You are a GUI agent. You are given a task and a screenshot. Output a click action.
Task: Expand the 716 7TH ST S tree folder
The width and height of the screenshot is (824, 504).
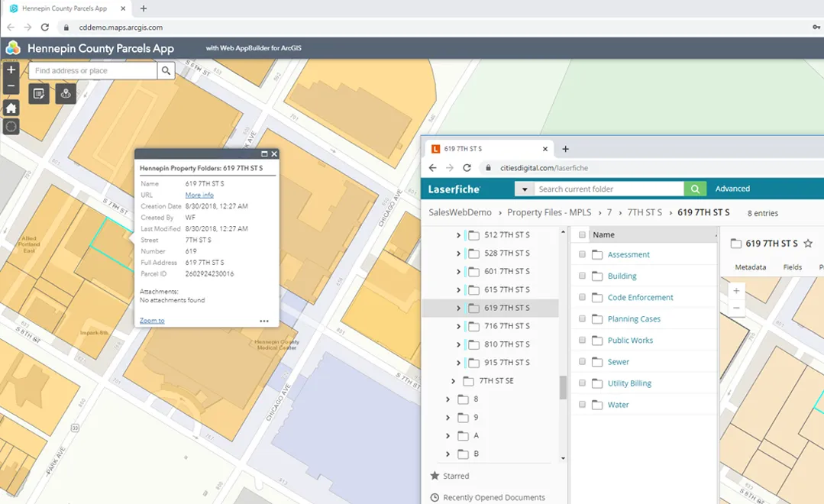pos(458,326)
